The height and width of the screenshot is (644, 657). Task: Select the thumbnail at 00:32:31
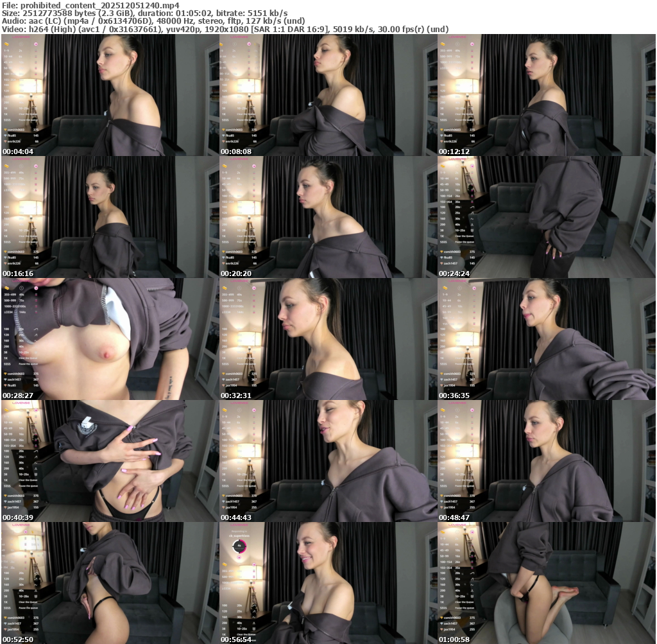328,339
